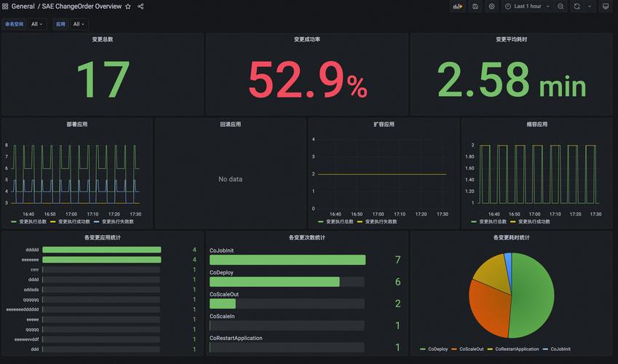Open 变更平均耗时 panel title menu

(x=511, y=39)
